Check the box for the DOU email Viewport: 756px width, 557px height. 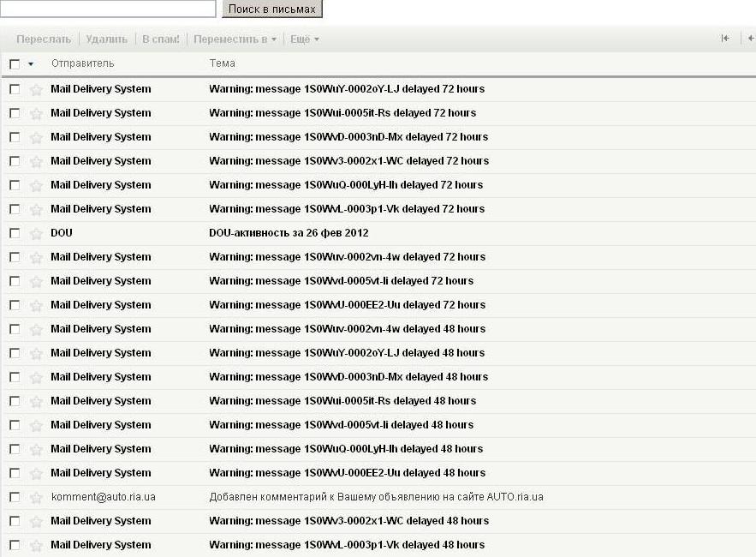(x=15, y=233)
